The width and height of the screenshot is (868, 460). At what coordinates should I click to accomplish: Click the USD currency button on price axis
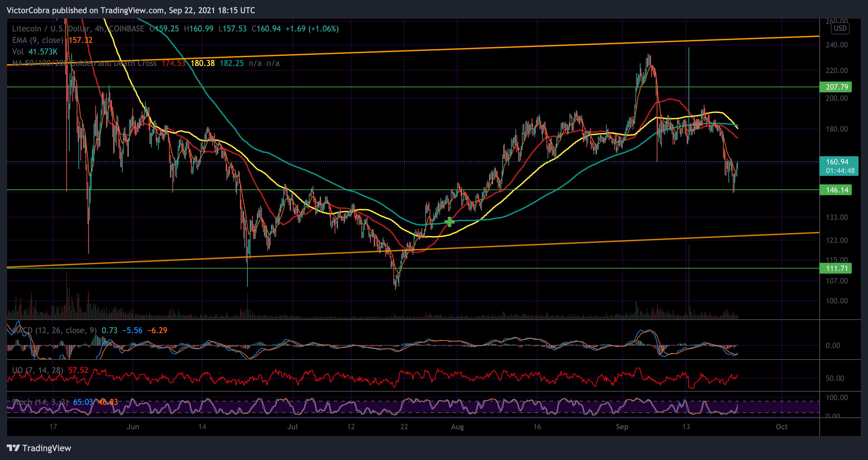pyautogui.click(x=840, y=28)
